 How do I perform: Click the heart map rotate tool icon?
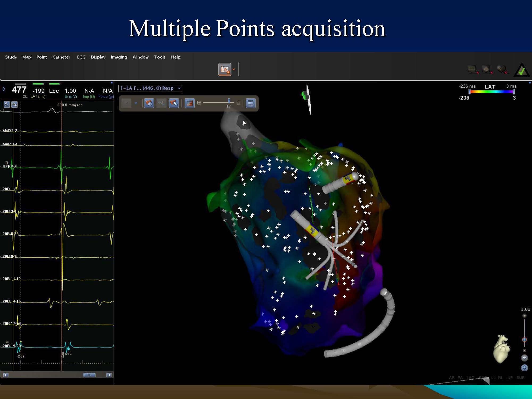pos(149,103)
